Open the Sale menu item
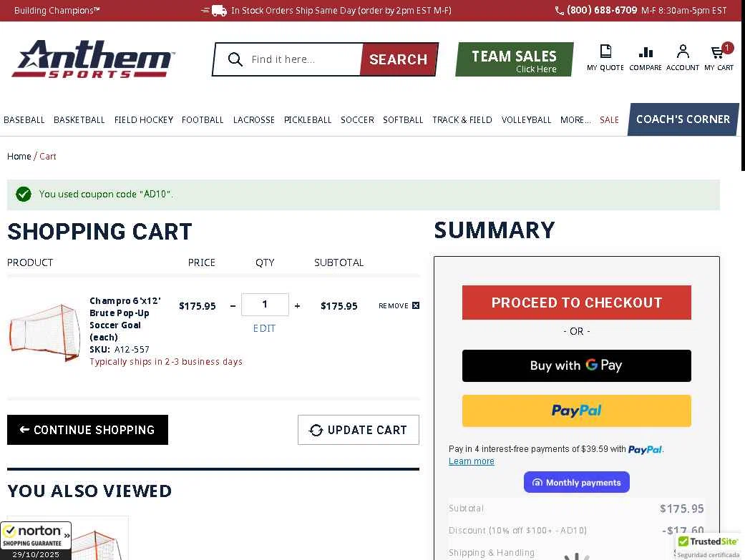Image resolution: width=745 pixels, height=560 pixels. [609, 119]
